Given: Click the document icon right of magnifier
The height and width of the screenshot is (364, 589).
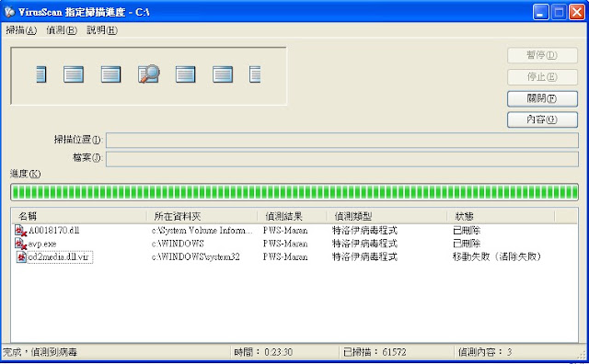Looking at the screenshot, I should (x=186, y=74).
